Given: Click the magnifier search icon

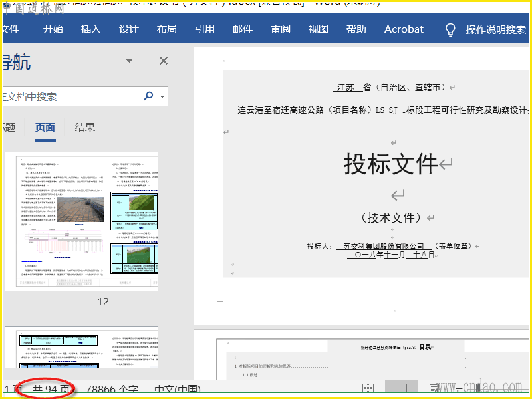Looking at the screenshot, I should point(148,96).
